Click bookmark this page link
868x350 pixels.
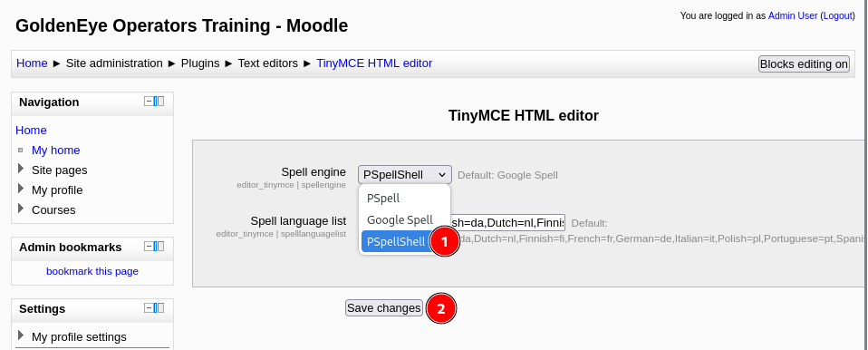[x=92, y=271]
